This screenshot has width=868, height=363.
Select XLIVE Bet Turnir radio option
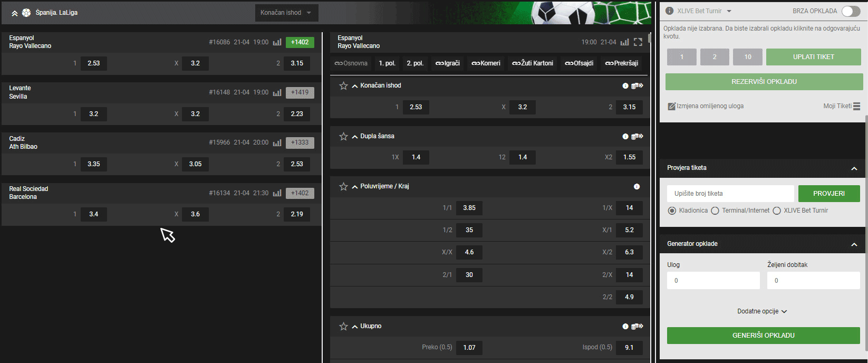coord(777,211)
